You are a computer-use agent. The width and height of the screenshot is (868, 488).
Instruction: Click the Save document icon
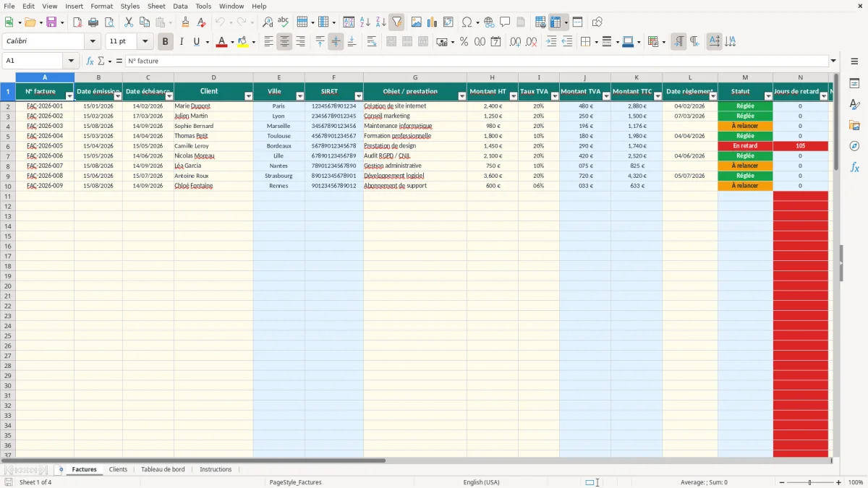point(51,22)
